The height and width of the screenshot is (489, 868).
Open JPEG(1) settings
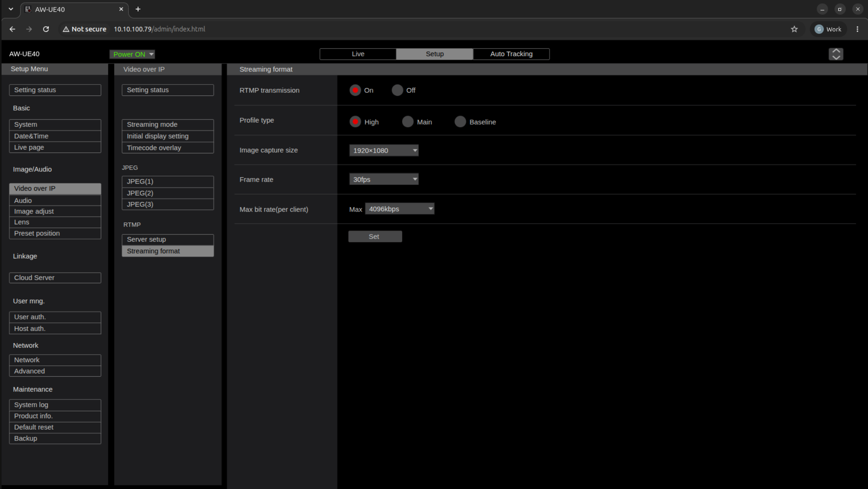pos(168,182)
